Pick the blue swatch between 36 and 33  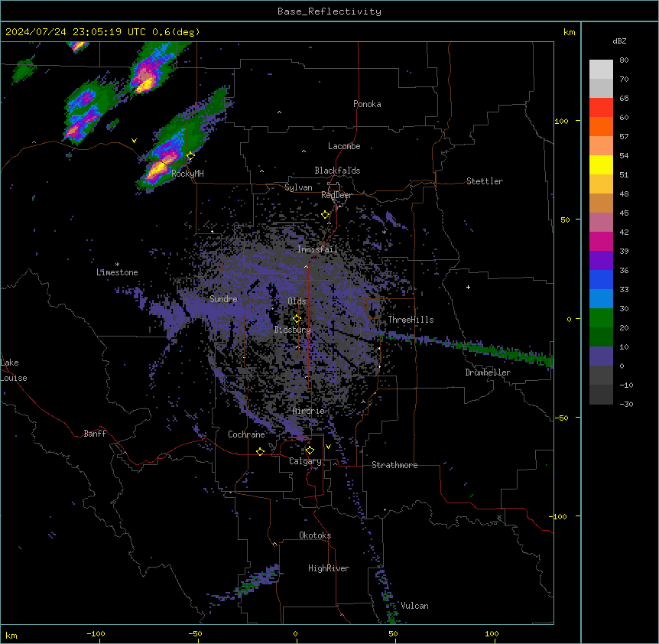[601, 280]
